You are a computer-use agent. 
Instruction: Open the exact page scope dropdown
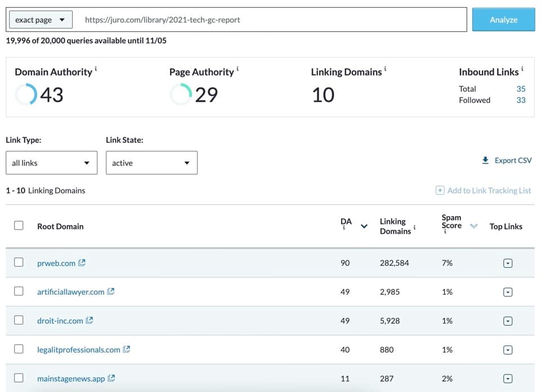39,20
